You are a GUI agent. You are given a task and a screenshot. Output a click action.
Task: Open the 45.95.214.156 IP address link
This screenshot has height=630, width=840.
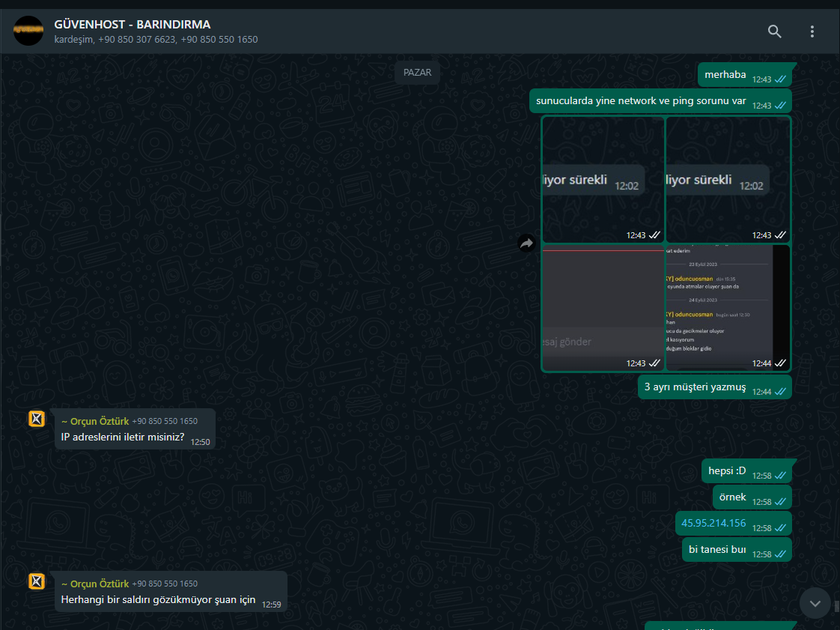tap(713, 523)
